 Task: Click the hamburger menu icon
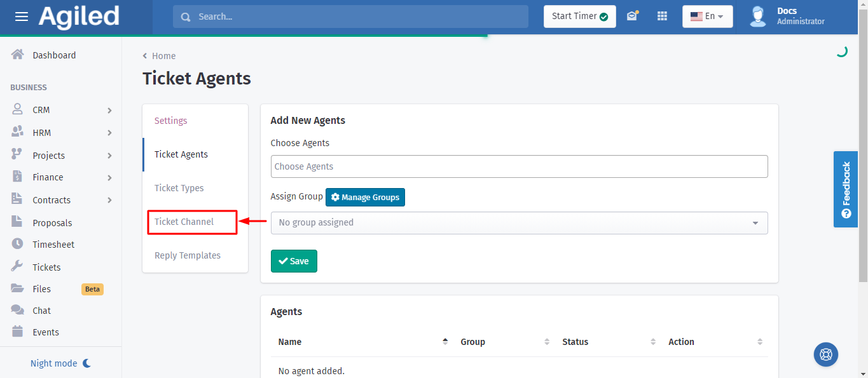pyautogui.click(x=22, y=17)
